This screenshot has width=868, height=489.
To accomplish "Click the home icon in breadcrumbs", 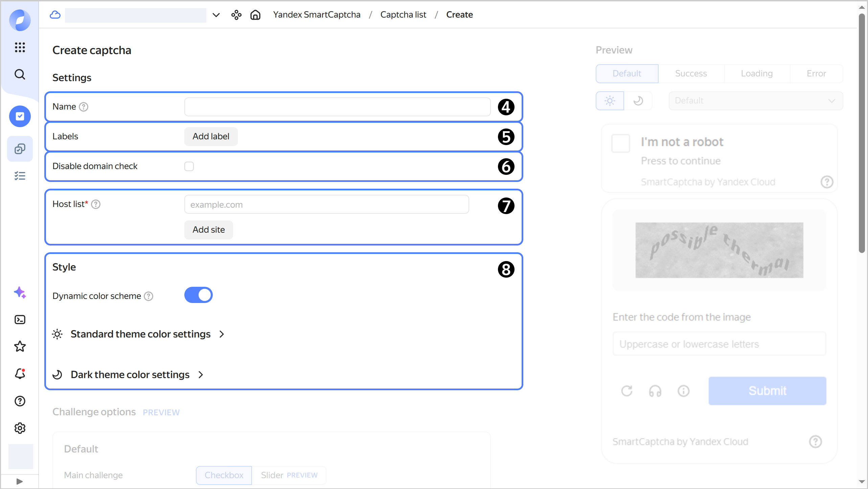I will point(255,15).
